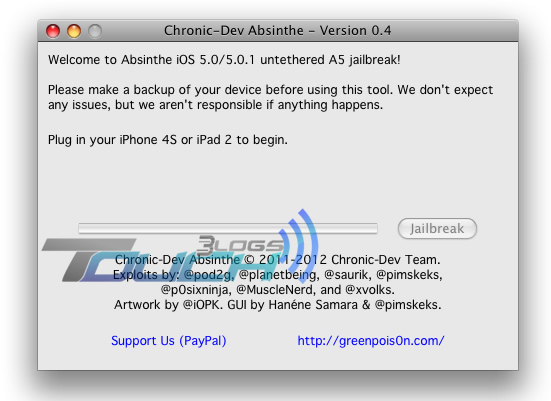Image resolution: width=551 pixels, height=401 pixels.
Task: Close the Absinthe window with red button
Action: pyautogui.click(x=53, y=31)
